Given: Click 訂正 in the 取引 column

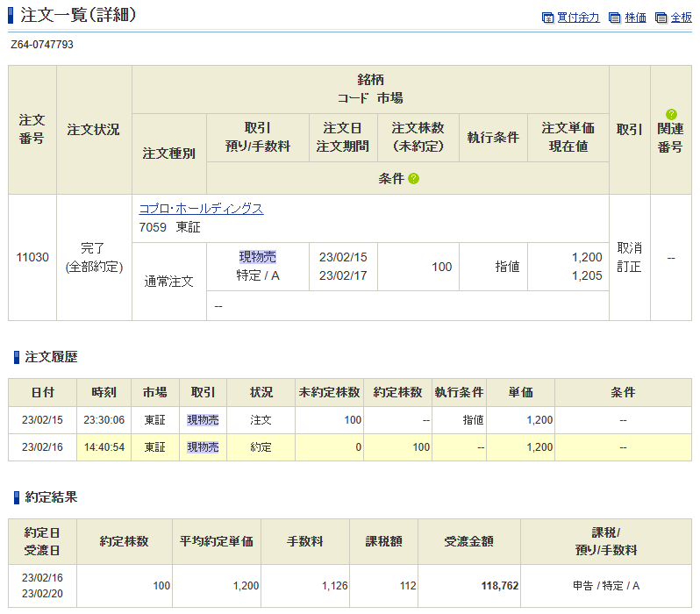Looking at the screenshot, I should pos(630,267).
